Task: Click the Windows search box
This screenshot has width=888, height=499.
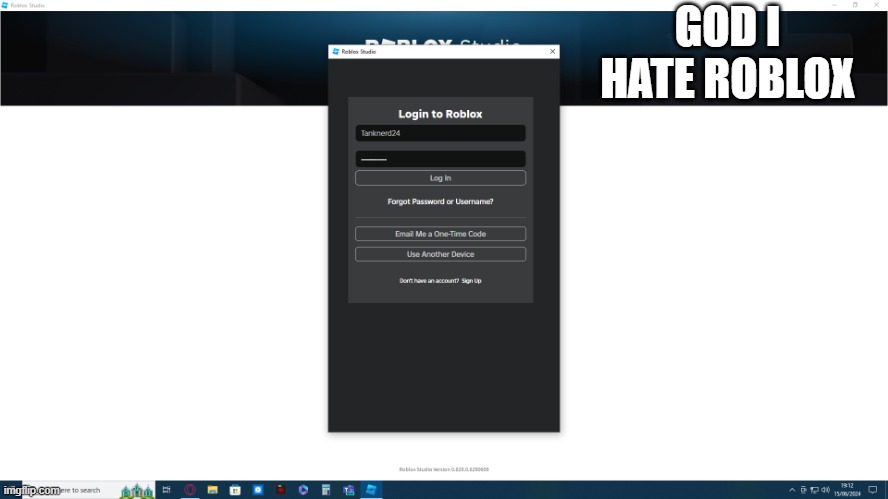Action: [88, 490]
